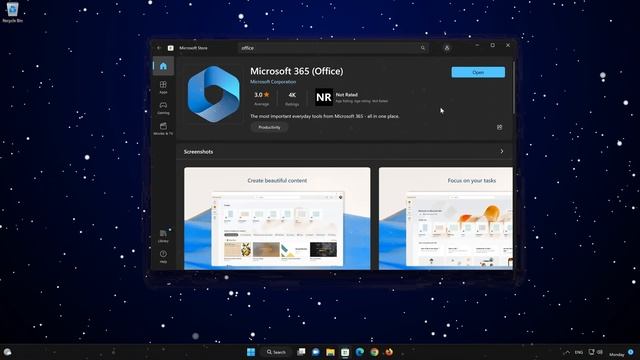Click the 'Microsoft 365 (Office)' title
Screen dimensions: 640x360
click(297, 71)
